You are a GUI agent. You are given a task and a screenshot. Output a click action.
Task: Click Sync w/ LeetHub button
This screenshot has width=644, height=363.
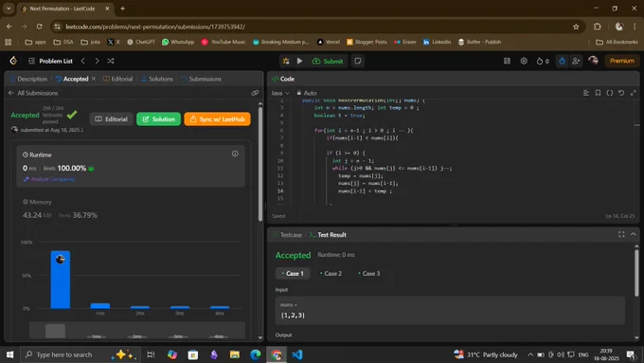(x=217, y=119)
